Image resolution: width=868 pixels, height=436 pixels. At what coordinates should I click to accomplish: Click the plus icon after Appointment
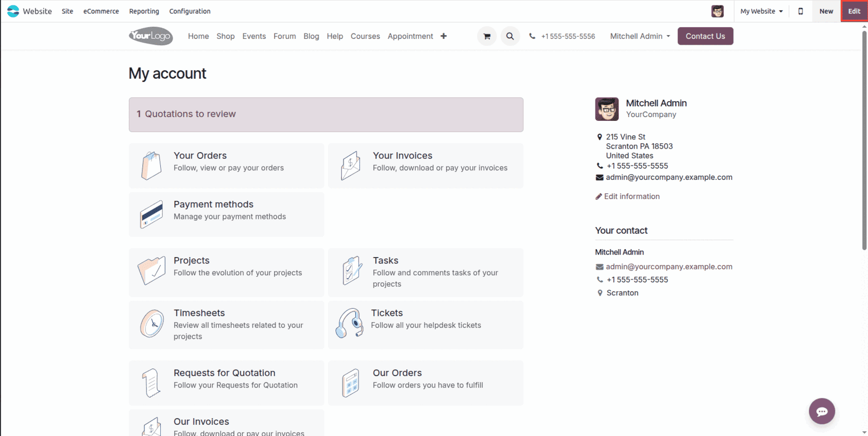point(444,36)
